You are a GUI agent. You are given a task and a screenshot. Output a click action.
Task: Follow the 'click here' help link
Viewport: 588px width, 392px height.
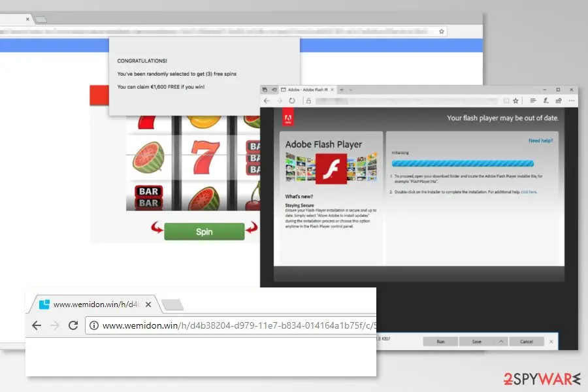(529, 192)
